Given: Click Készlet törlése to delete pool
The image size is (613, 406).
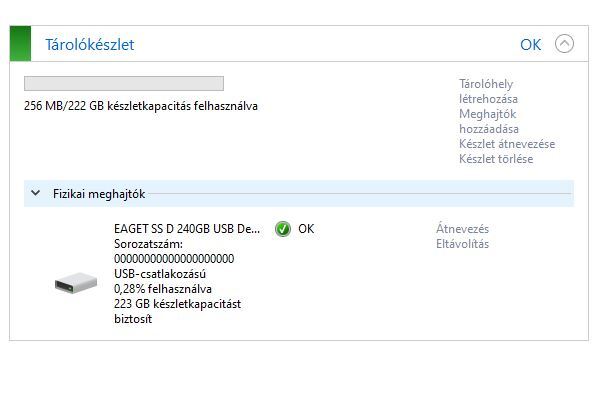Looking at the screenshot, I should pos(496,159).
